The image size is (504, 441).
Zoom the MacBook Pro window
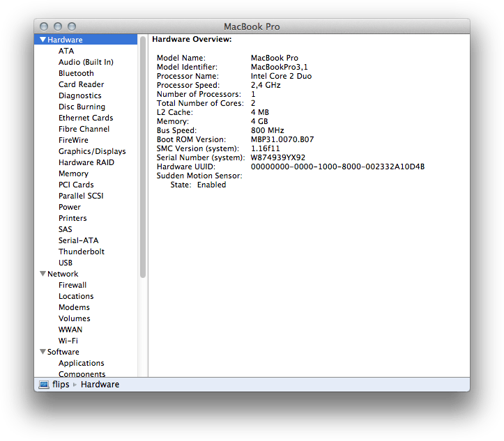tap(72, 26)
